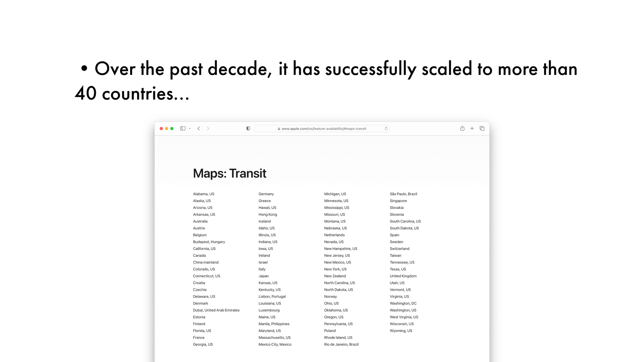Reload the page with refresh icon

point(386,128)
